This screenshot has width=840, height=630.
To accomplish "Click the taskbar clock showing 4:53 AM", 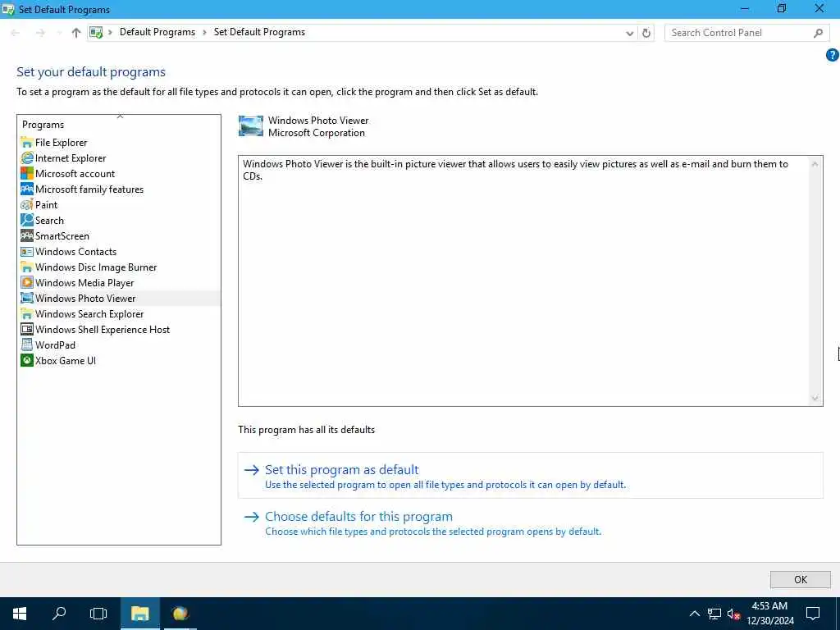I will point(769,614).
